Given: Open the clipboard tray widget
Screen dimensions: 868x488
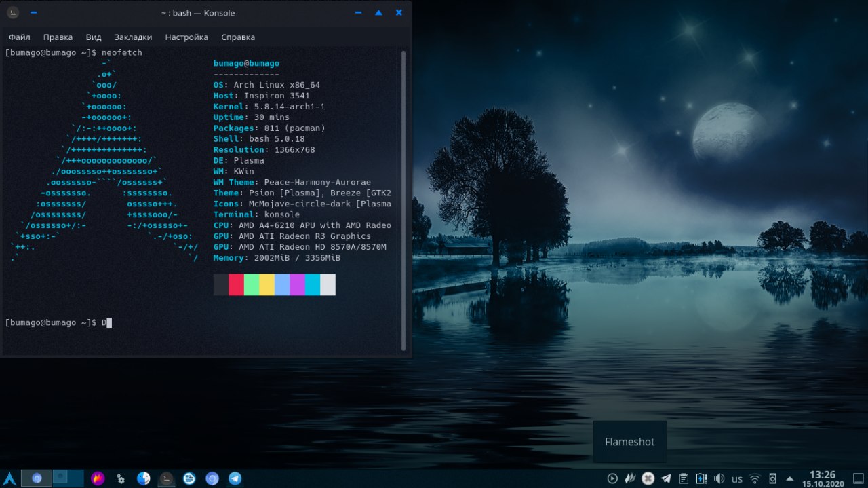Looking at the screenshot, I should point(684,478).
